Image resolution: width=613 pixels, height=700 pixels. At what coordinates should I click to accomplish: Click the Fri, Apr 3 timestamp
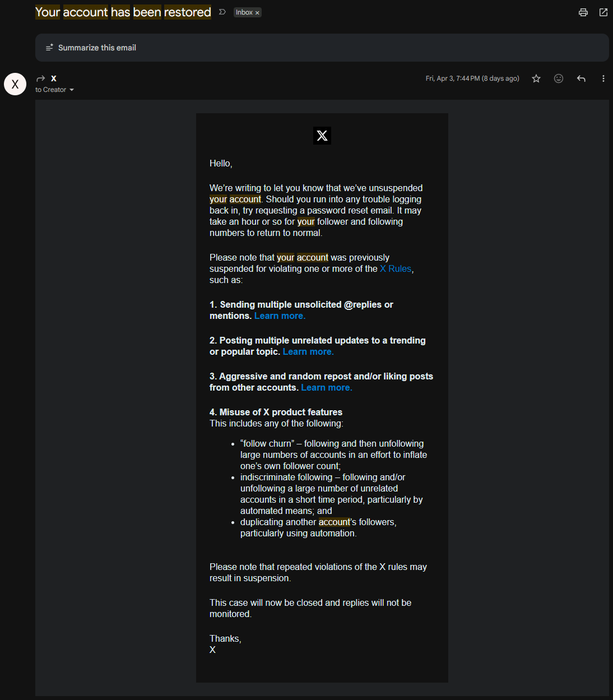click(x=472, y=78)
